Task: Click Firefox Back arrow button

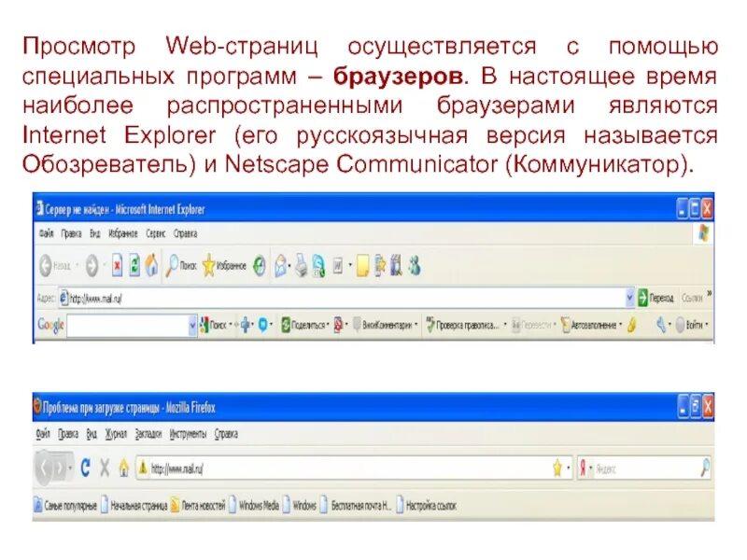Action: pos(44,469)
